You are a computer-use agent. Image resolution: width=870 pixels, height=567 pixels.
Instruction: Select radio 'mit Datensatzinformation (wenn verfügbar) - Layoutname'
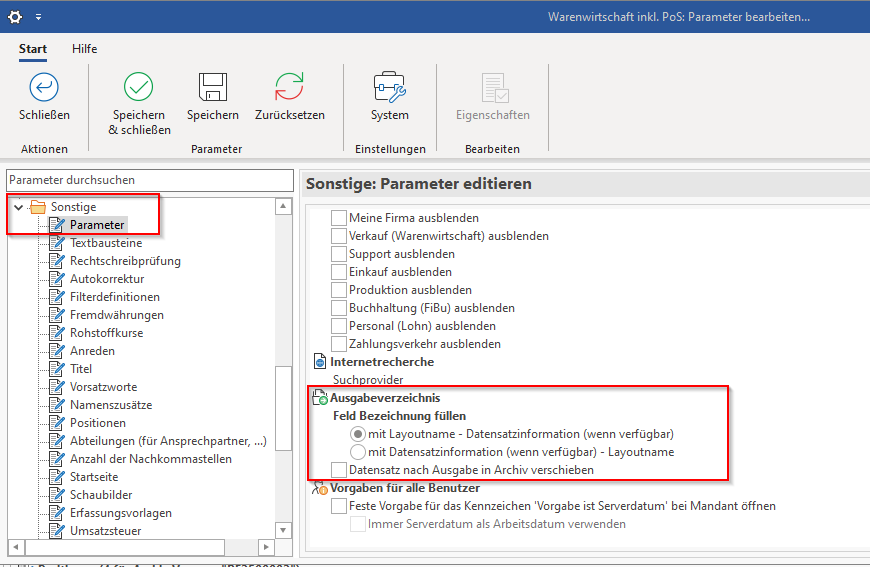[x=358, y=452]
